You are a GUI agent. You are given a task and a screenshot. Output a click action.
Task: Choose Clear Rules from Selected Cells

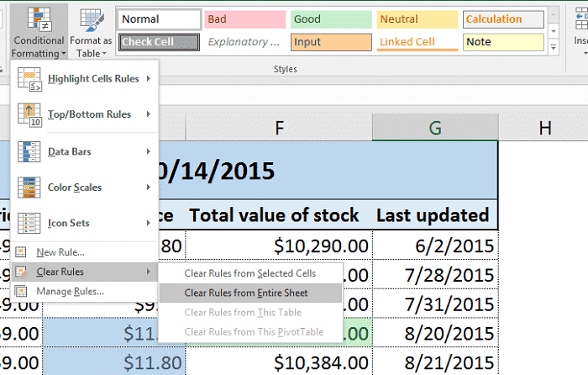tap(249, 273)
